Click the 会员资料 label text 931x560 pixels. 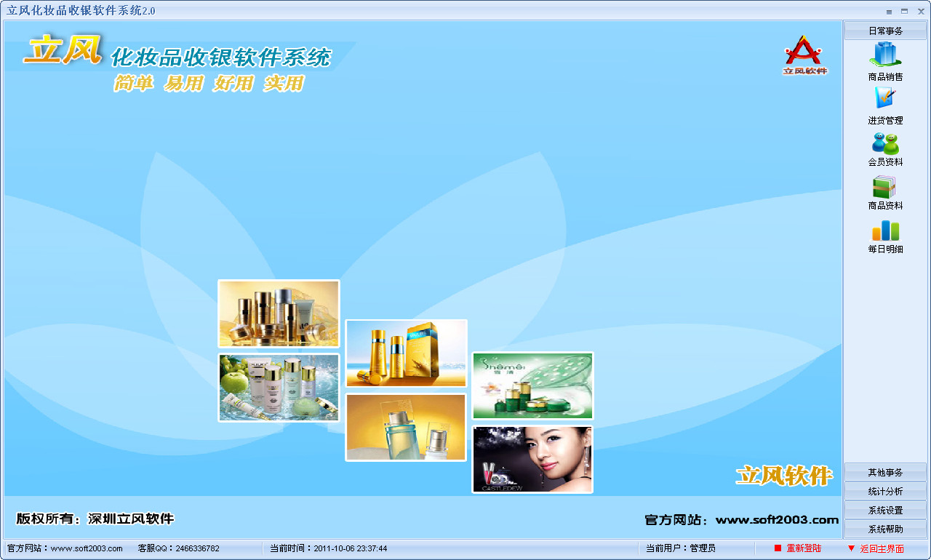click(x=885, y=162)
